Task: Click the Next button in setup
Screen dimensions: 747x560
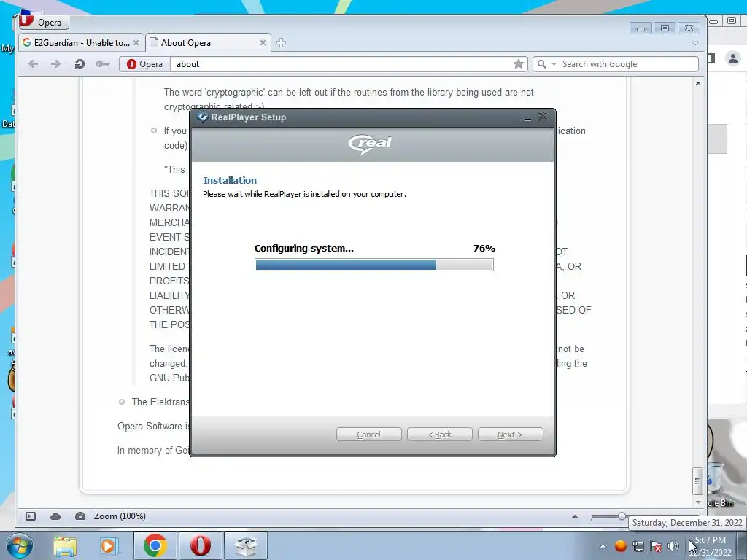Action: (510, 435)
